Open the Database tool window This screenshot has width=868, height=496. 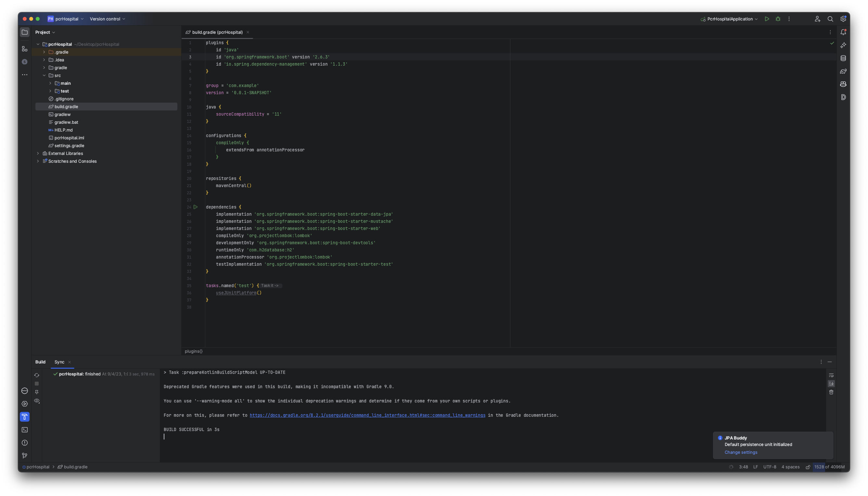click(843, 58)
